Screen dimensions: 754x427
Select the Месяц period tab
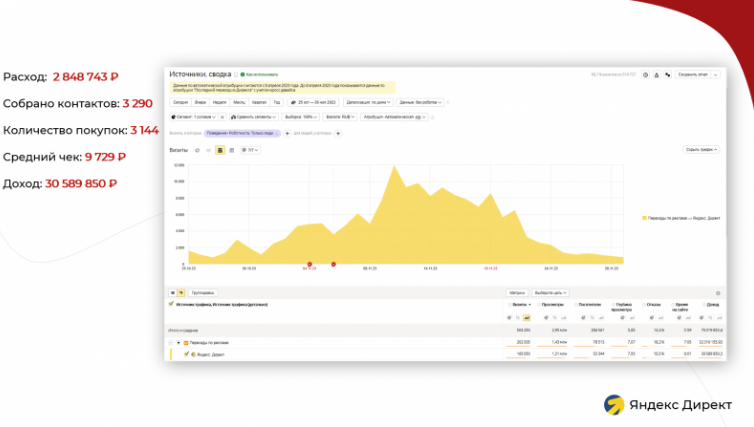[239, 102]
